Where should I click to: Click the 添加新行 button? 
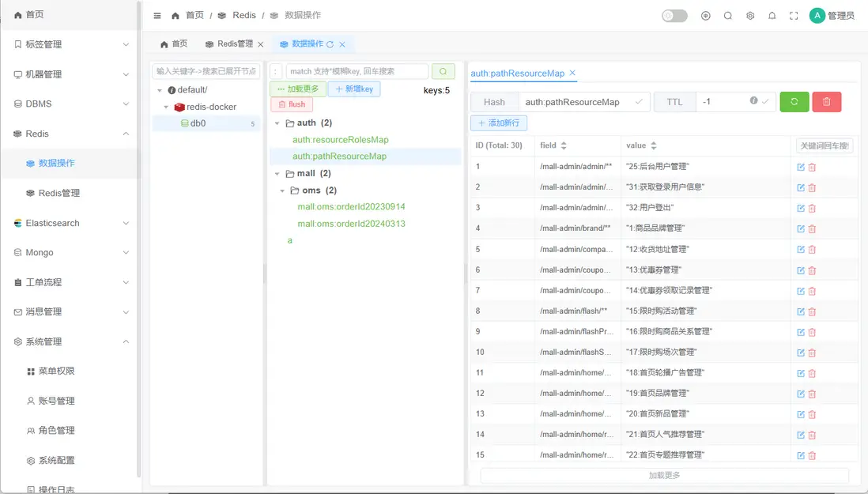499,123
